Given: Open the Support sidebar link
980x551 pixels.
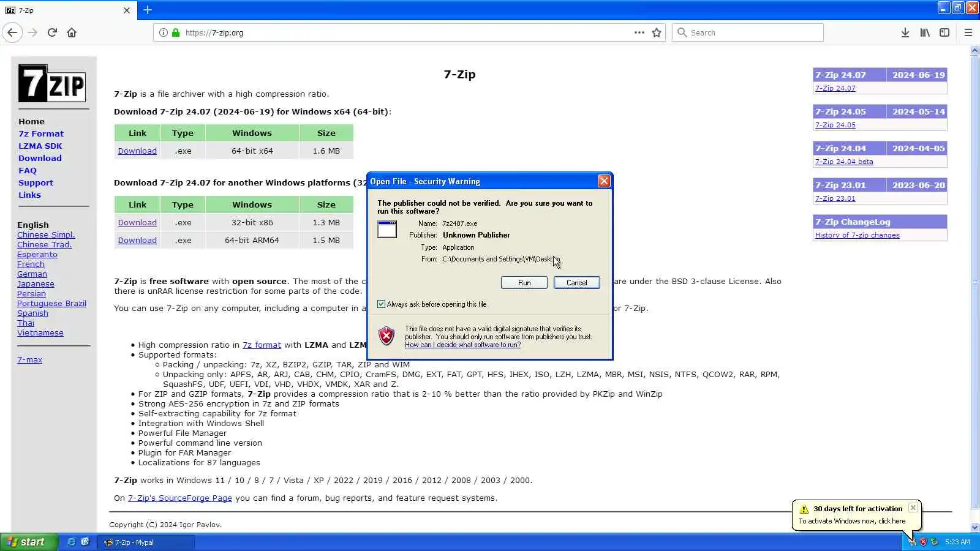Looking at the screenshot, I should coord(36,182).
